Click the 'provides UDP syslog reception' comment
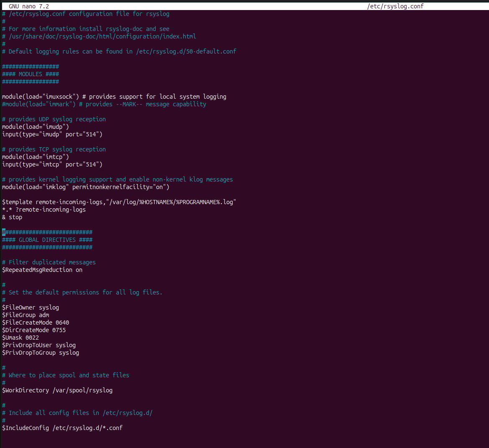This screenshot has height=448, width=489. (54, 119)
